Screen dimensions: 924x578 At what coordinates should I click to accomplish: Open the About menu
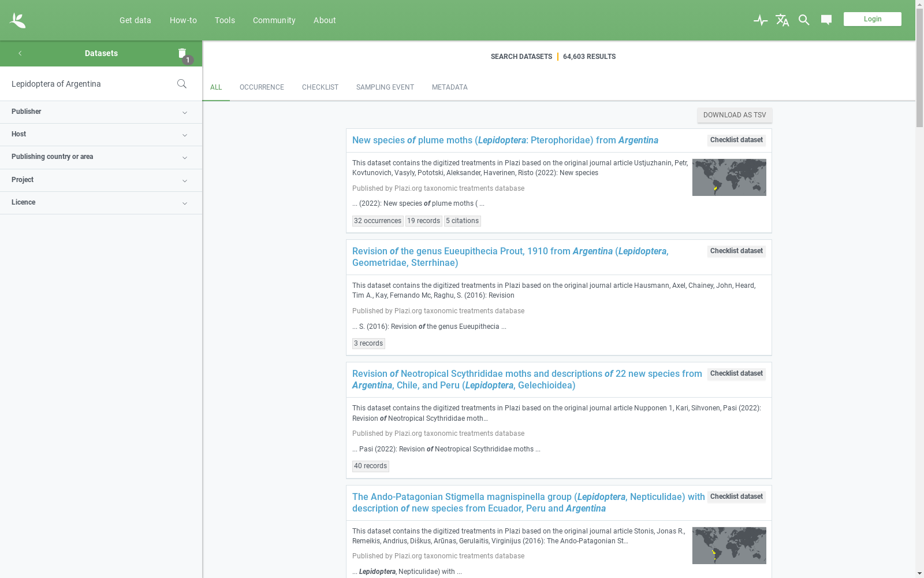tap(325, 20)
